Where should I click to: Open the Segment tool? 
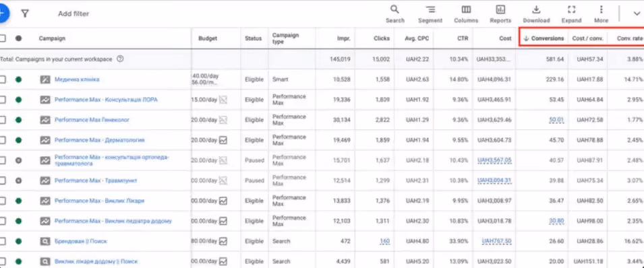[x=430, y=14]
